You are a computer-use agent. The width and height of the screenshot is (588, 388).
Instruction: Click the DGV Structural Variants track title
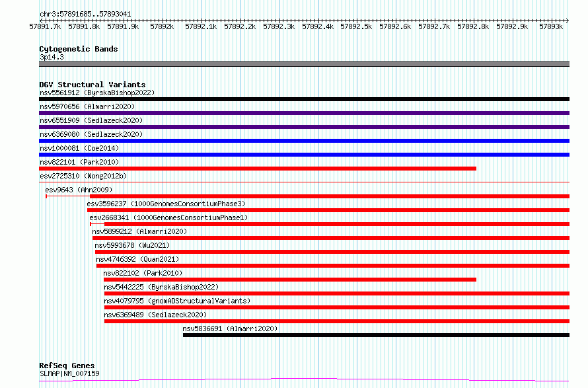tap(92, 85)
